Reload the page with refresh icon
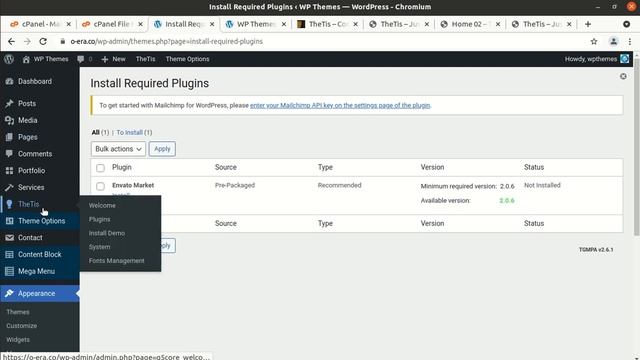 click(x=43, y=41)
